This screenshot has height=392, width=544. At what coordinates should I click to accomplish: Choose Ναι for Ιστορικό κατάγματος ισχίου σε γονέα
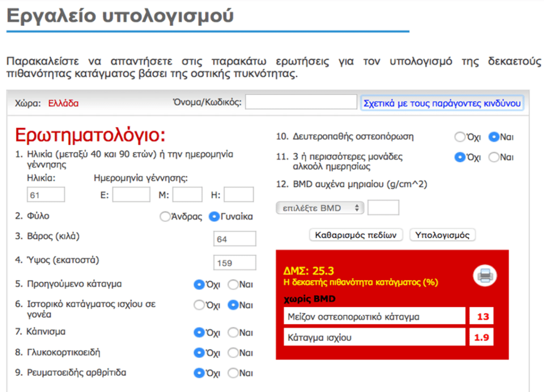233,305
